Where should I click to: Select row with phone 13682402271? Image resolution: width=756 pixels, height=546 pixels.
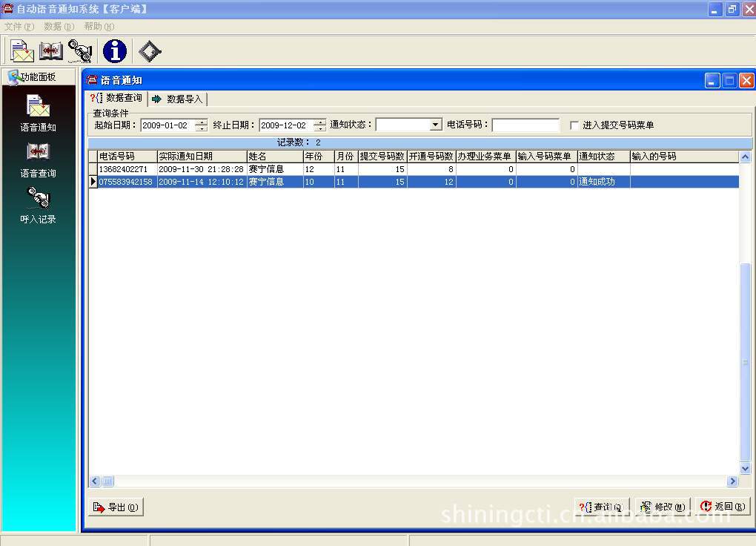[414, 169]
